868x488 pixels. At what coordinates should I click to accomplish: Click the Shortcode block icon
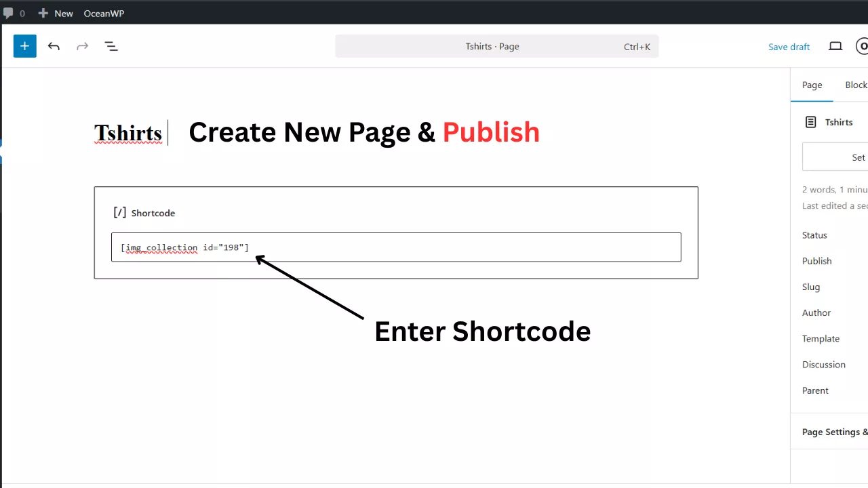click(119, 213)
